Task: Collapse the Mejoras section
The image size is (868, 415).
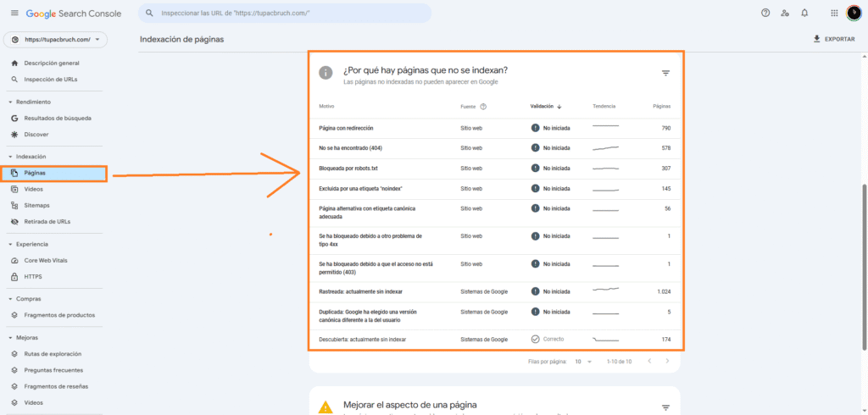Action: [10, 337]
